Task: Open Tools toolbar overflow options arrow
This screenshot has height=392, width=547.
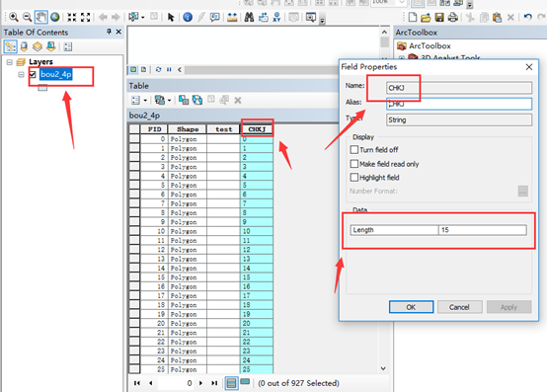Action: [322, 21]
